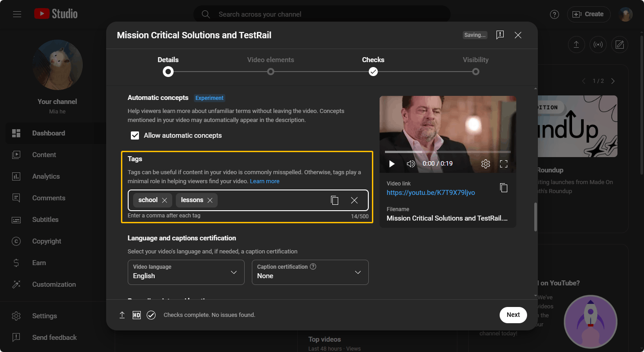The image size is (644, 352).
Task: Open the Caption certification dropdown
Action: click(310, 272)
